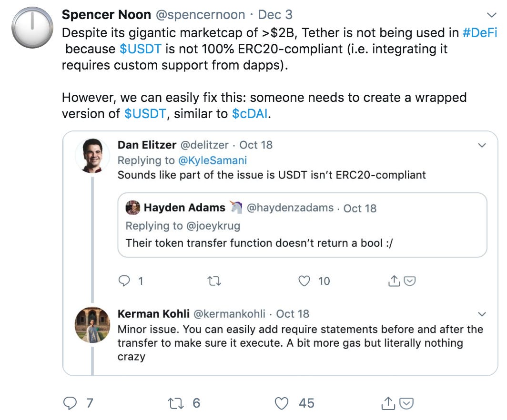View Spencer Noon's clock profile picture

tap(32, 28)
